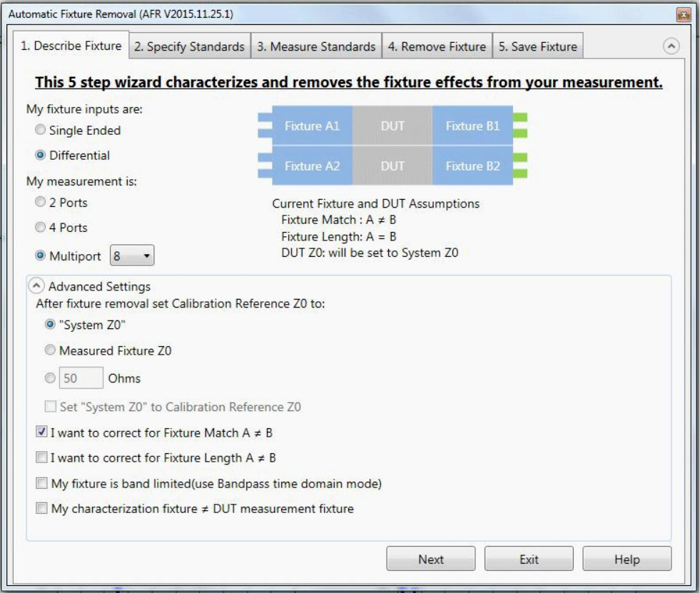The width and height of the screenshot is (700, 593).
Task: Check characterization fixture ≠ DUT measurement fixture
Action: [41, 508]
